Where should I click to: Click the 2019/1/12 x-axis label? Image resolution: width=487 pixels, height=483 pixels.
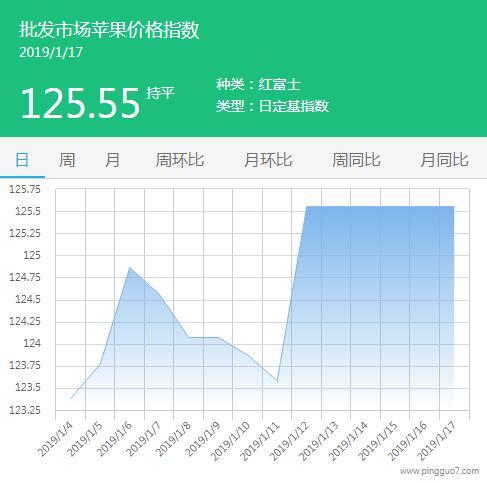(289, 441)
